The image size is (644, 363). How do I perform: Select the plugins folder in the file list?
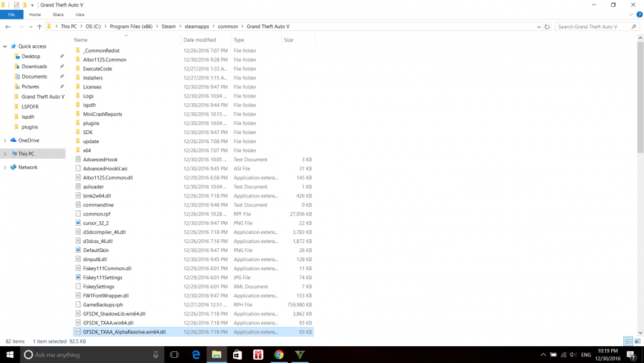[x=91, y=123]
